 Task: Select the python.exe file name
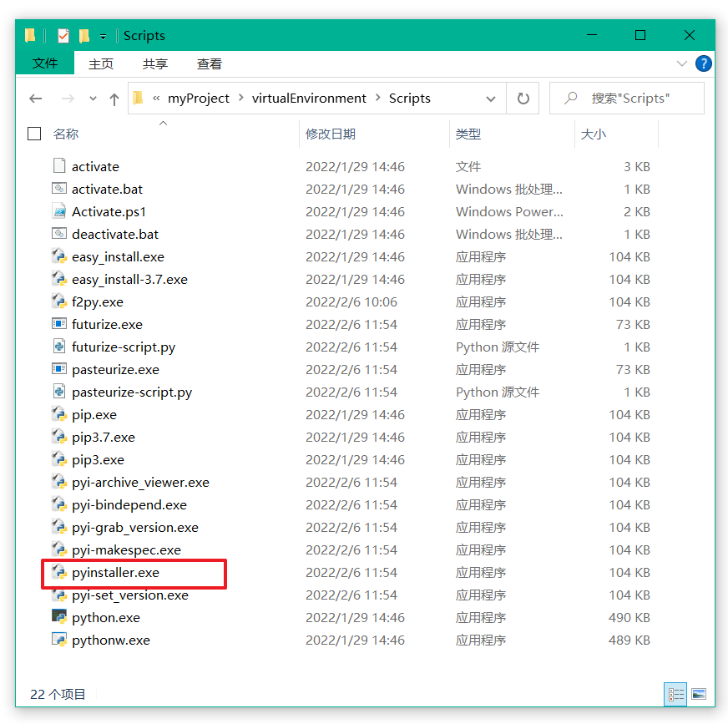[106, 617]
